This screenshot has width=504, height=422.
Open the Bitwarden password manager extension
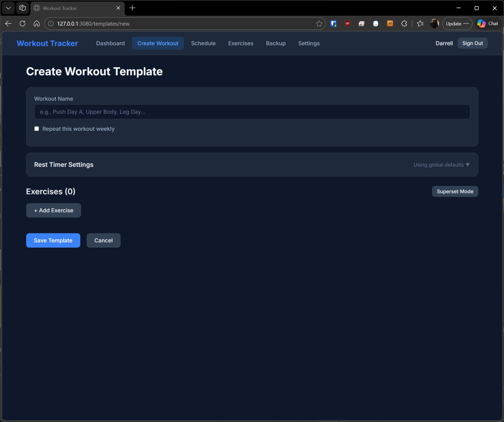pyautogui.click(x=333, y=24)
